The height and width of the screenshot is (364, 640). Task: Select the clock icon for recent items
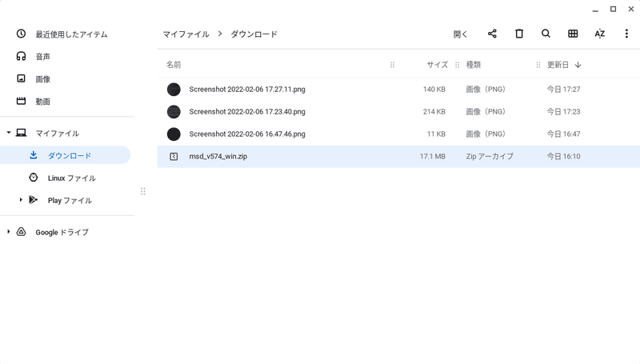point(22,34)
